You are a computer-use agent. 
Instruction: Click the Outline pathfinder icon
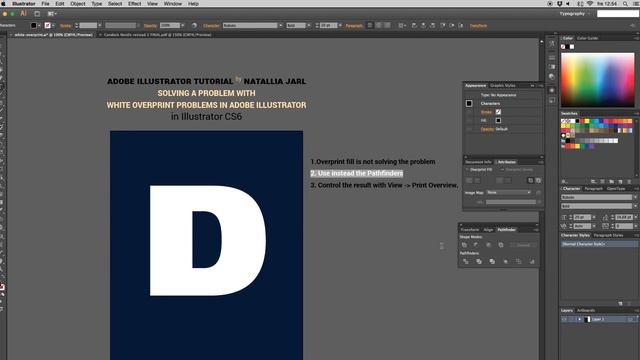(519, 261)
